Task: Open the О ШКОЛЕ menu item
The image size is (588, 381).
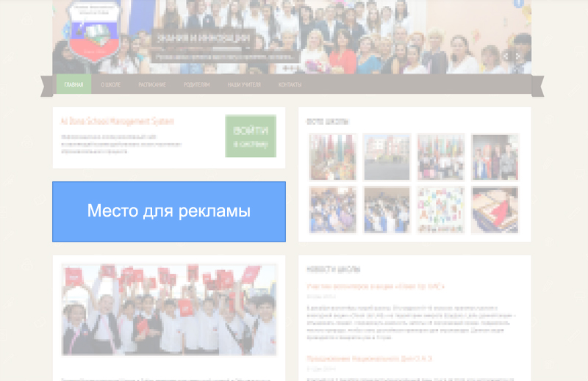Action: pos(110,84)
